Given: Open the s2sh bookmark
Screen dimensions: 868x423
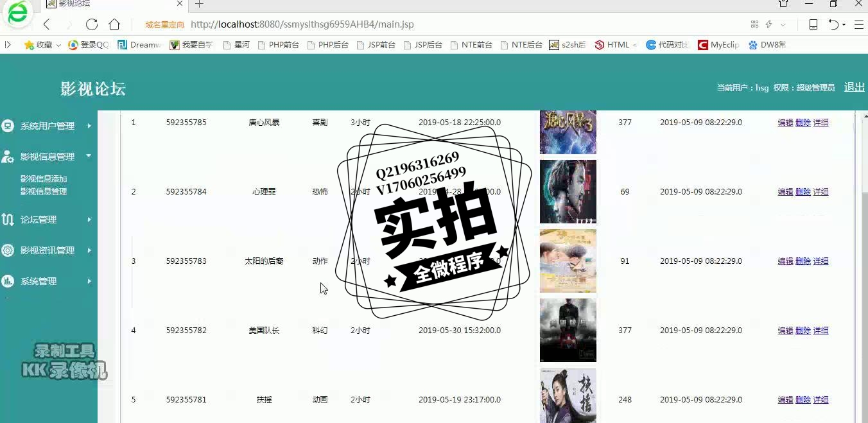Looking at the screenshot, I should pos(568,45).
